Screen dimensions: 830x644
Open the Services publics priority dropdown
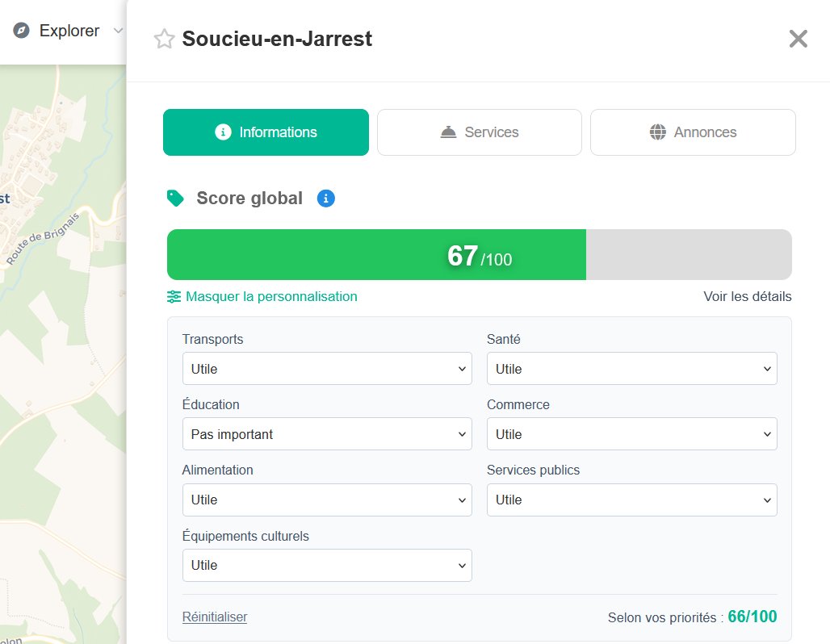point(632,500)
